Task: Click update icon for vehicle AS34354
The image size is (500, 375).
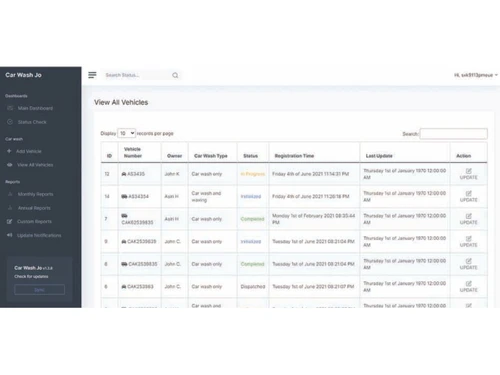Action: tap(468, 193)
